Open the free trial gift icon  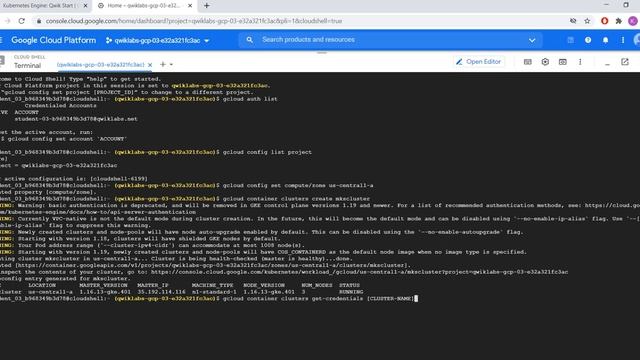[570, 40]
